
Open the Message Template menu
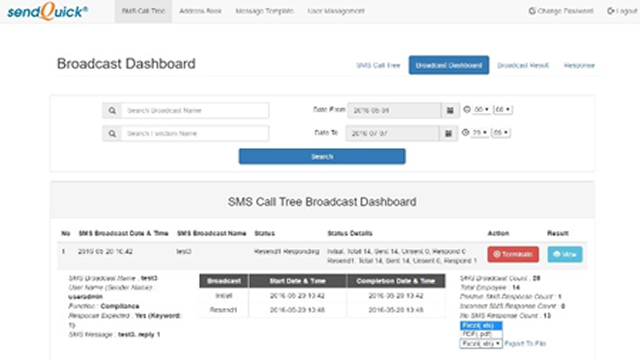(x=264, y=11)
